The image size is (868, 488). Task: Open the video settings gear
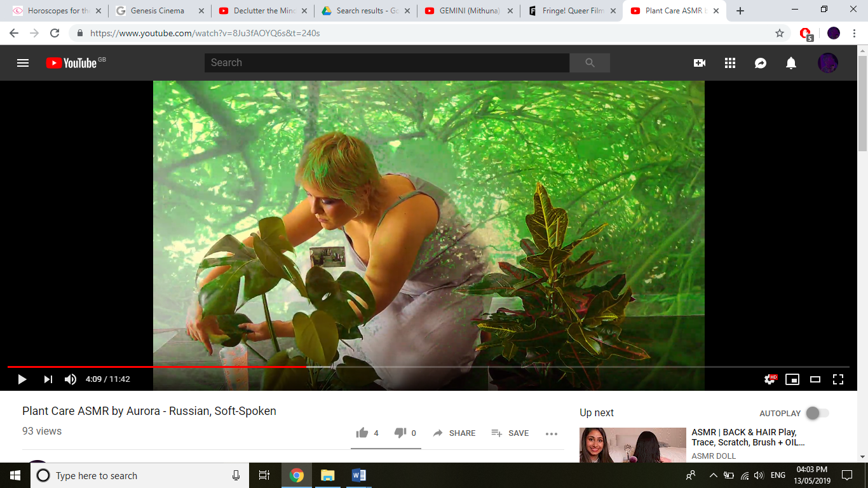pos(771,379)
